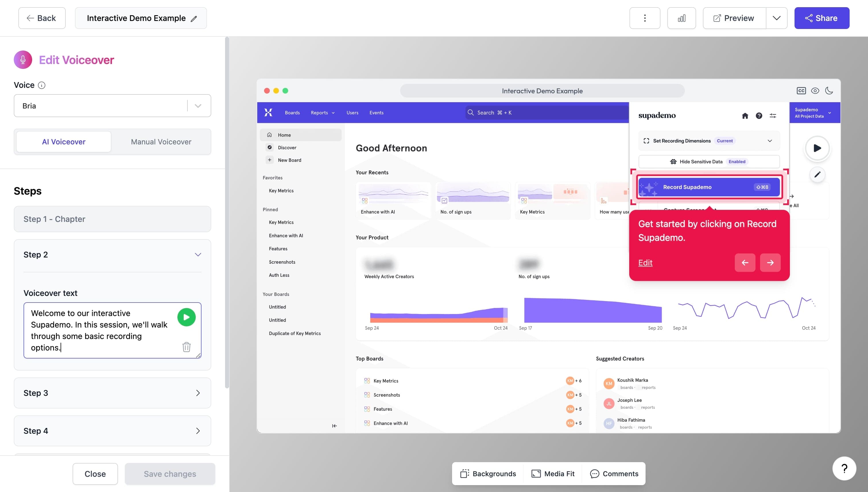
Task: Collapse the Step 2 section
Action: [198, 254]
